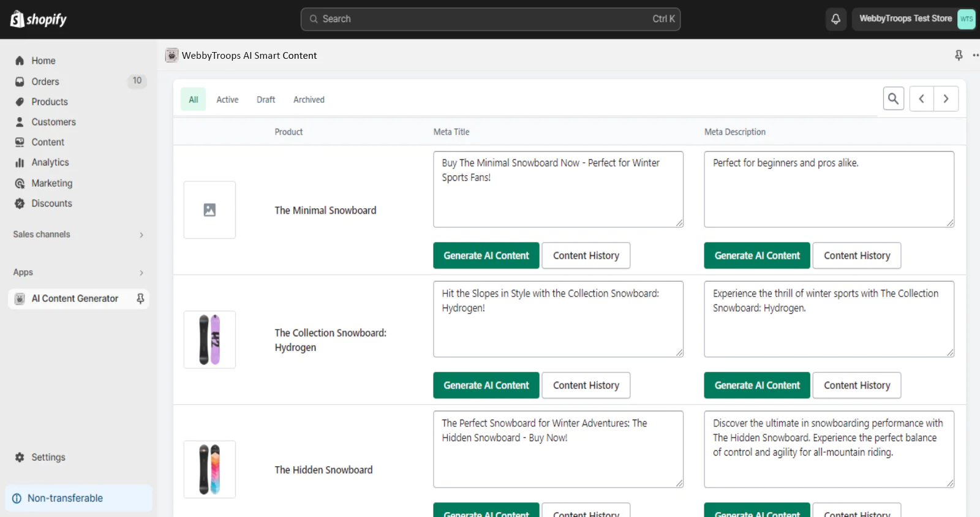Switch to the Archived tab
Image resolution: width=980 pixels, height=517 pixels.
tap(309, 99)
